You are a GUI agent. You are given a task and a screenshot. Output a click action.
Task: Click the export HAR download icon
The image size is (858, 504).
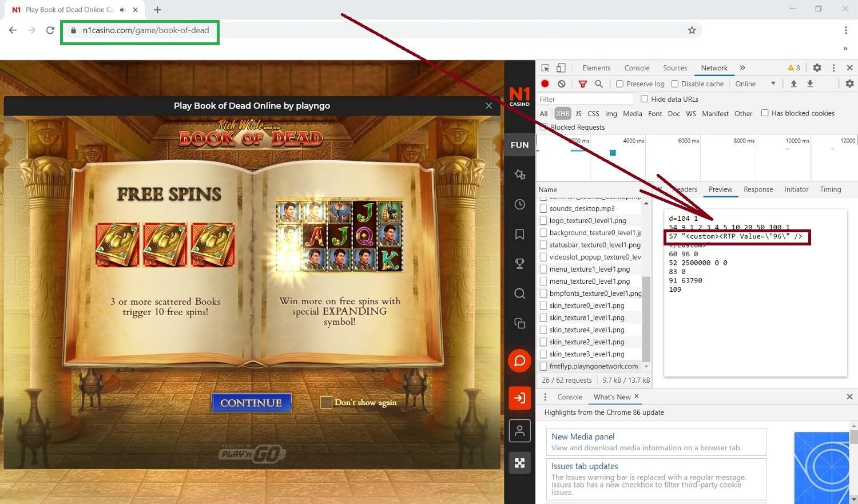coord(810,84)
